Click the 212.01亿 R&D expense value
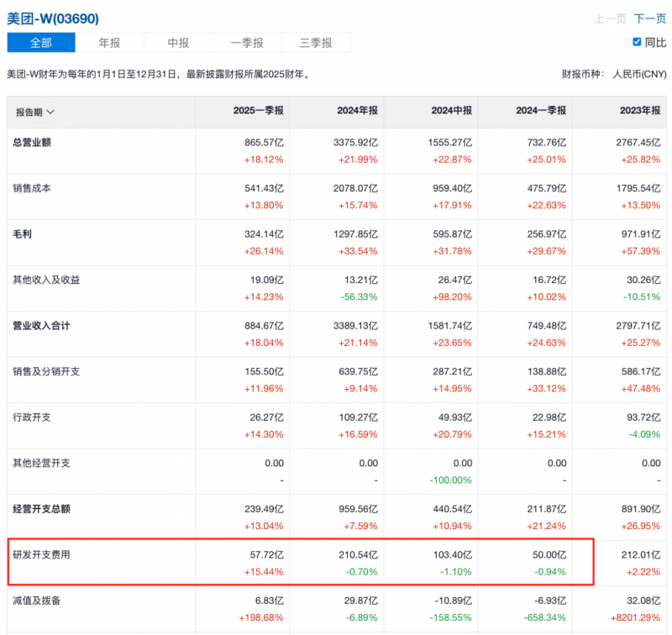Screen dimensions: 672x635 [x=641, y=555]
